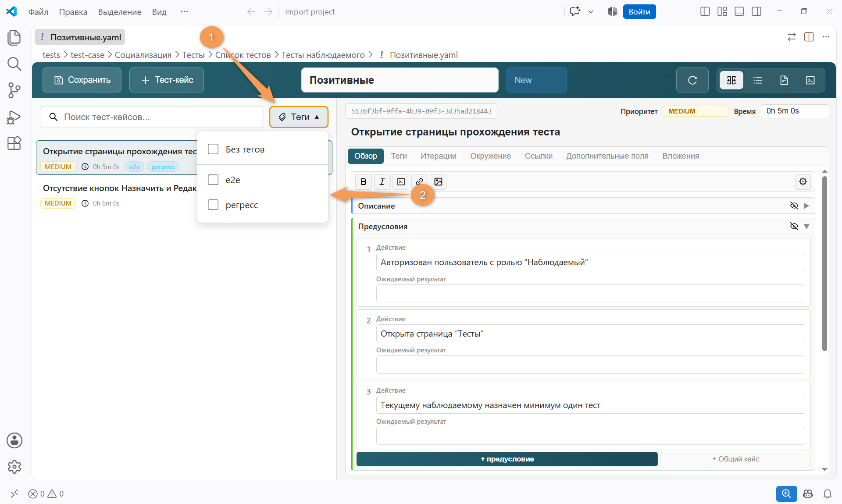Switch to the document view icon
Image resolution: width=842 pixels, height=504 pixels.
(784, 80)
